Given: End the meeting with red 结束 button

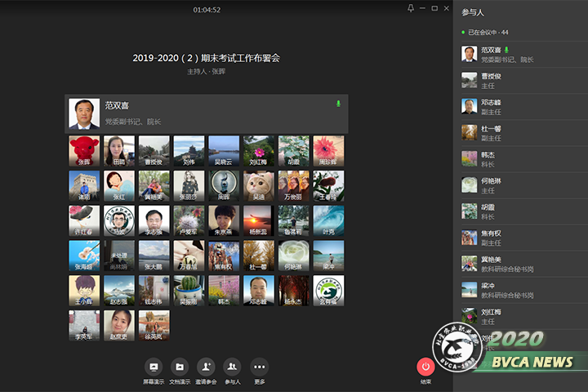Looking at the screenshot, I should (x=425, y=367).
